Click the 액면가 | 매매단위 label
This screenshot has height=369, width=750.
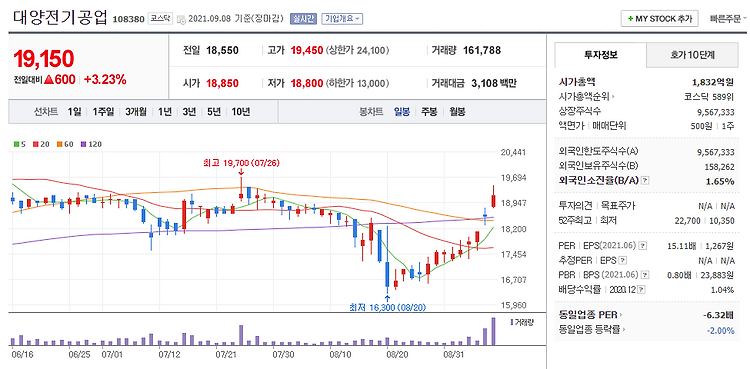(x=592, y=126)
